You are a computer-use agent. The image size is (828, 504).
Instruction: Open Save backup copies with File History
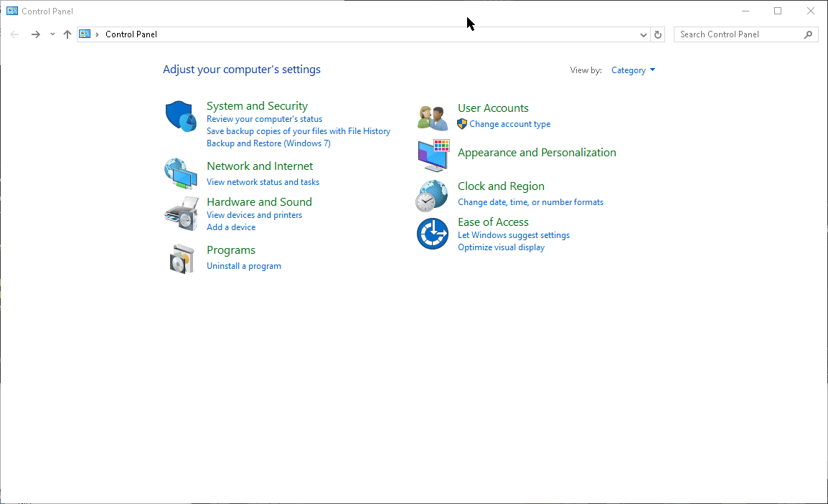[x=298, y=131]
